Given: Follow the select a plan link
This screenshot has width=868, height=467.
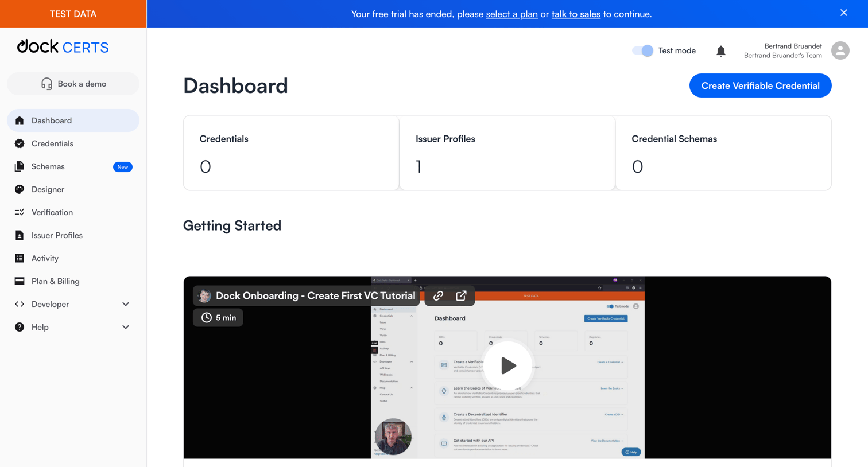Looking at the screenshot, I should click(511, 14).
